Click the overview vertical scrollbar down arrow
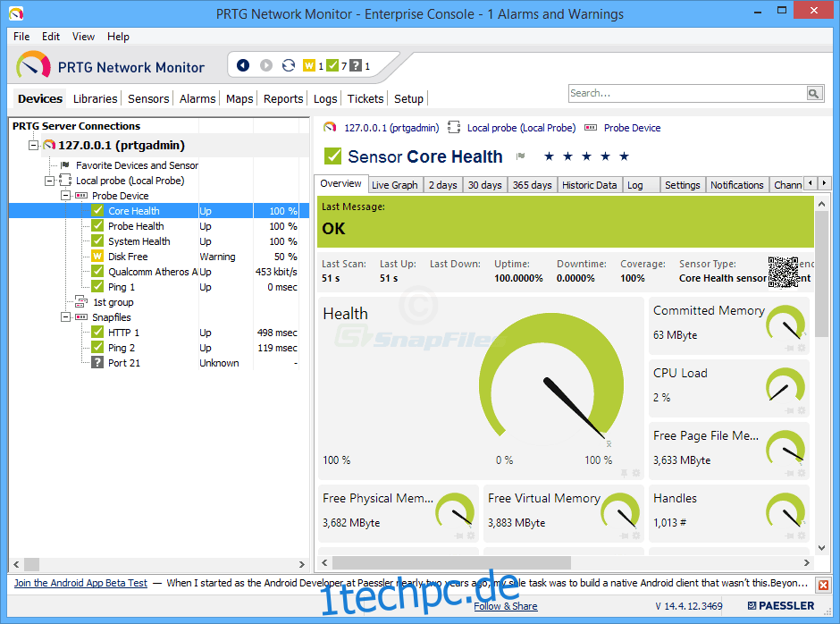The image size is (840, 624). click(x=821, y=548)
